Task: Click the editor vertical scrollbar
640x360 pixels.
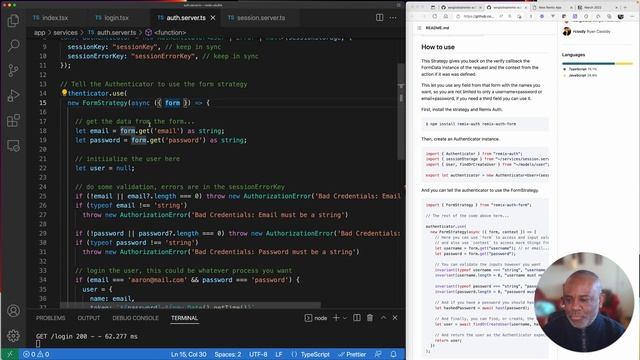Action: [x=401, y=111]
